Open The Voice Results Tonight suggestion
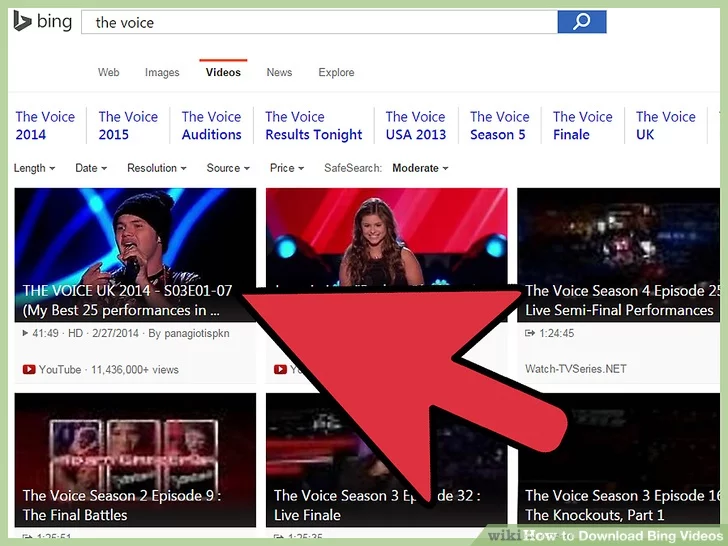This screenshot has width=728, height=546. tap(313, 125)
